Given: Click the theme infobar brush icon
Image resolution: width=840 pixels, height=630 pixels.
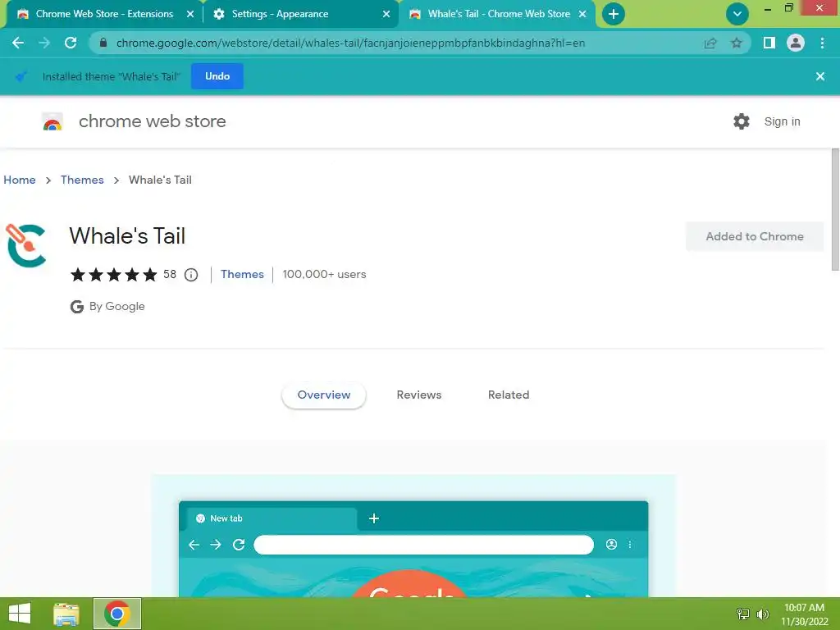Looking at the screenshot, I should click(21, 76).
